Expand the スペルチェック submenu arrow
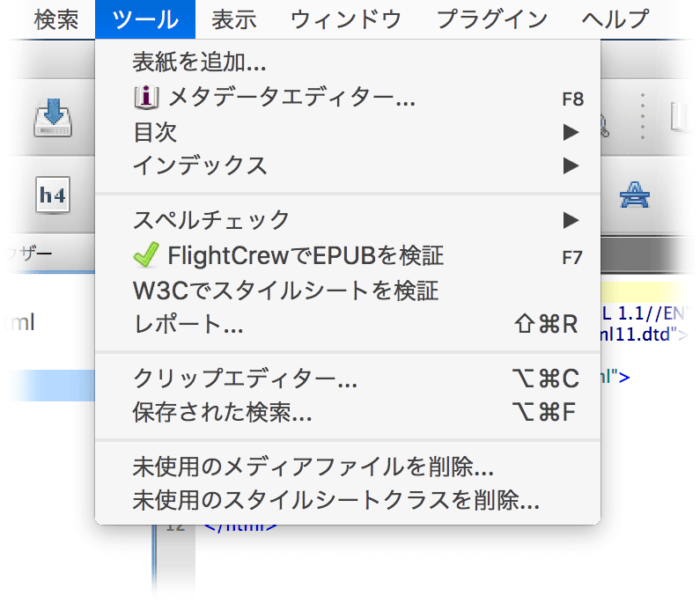 click(x=571, y=220)
